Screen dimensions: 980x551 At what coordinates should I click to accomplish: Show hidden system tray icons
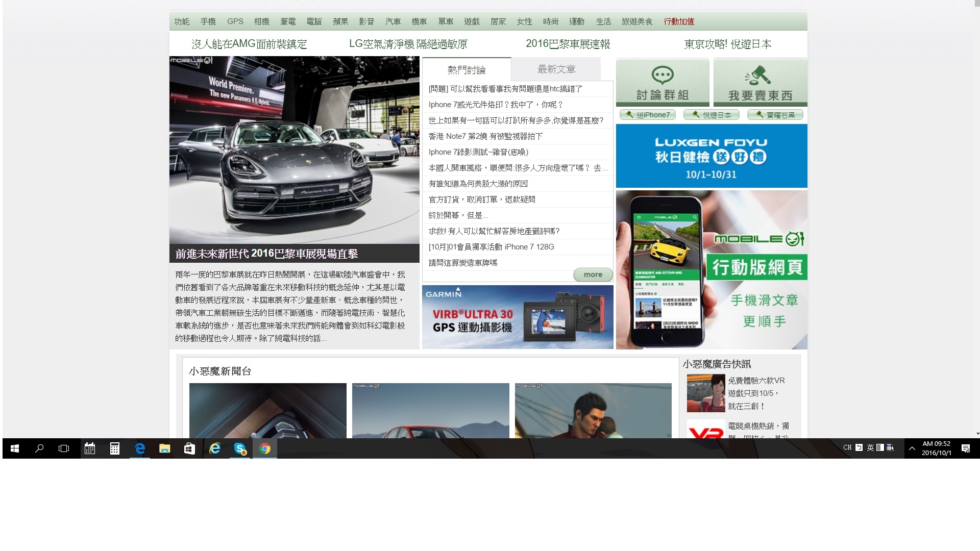(x=912, y=448)
